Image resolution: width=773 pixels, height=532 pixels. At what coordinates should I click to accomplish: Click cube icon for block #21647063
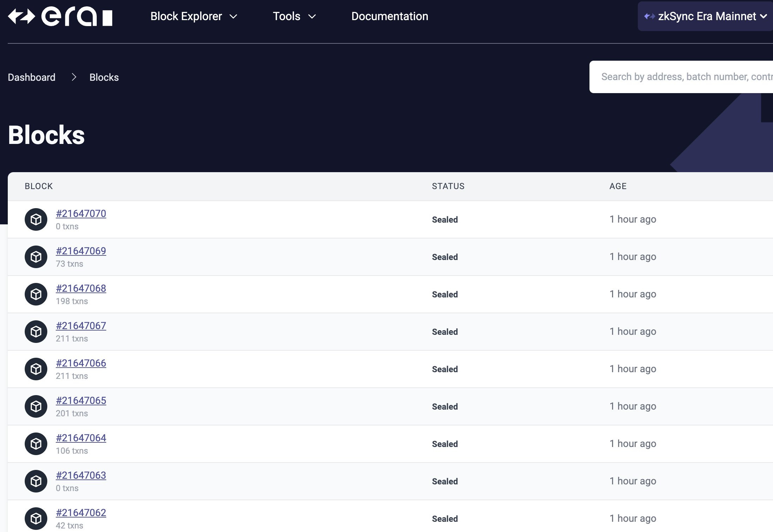pos(36,481)
